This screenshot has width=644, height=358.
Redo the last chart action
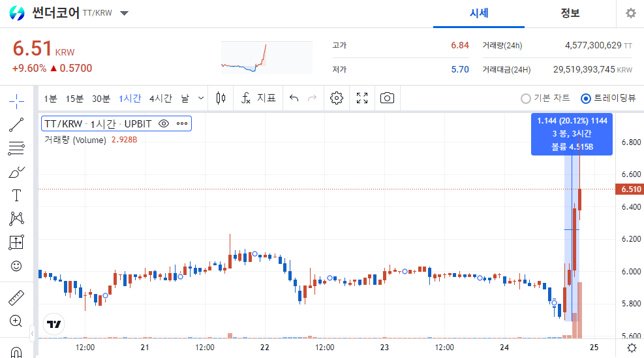(312, 98)
